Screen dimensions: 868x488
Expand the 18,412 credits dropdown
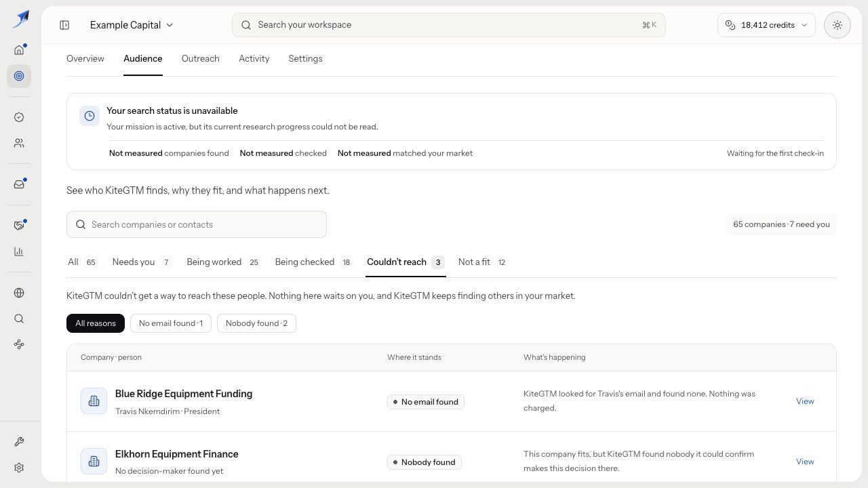pos(766,25)
